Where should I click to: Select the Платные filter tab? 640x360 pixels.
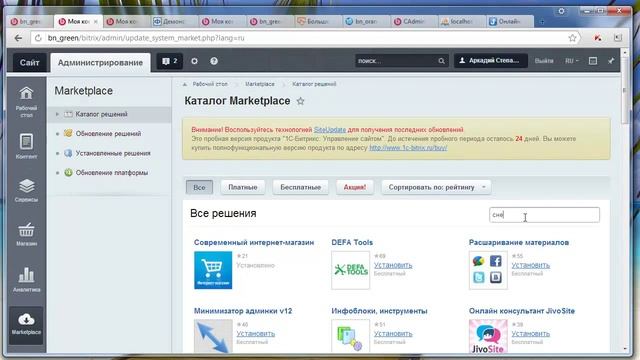tap(242, 187)
